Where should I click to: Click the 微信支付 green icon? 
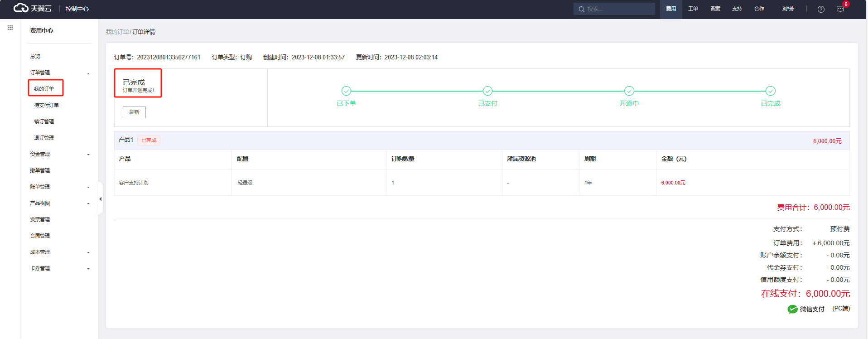792,309
